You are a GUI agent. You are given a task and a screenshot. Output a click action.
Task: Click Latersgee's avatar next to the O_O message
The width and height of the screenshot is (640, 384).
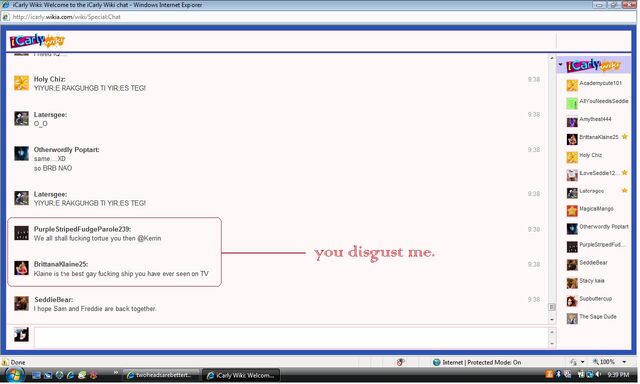[x=21, y=118]
